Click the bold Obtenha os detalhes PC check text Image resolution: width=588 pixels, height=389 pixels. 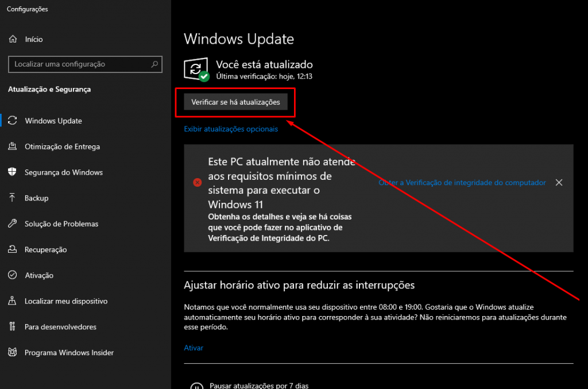coord(280,228)
